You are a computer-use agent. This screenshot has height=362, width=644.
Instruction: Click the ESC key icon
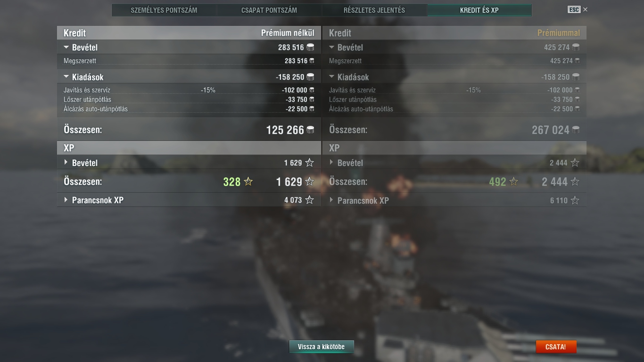(574, 9)
